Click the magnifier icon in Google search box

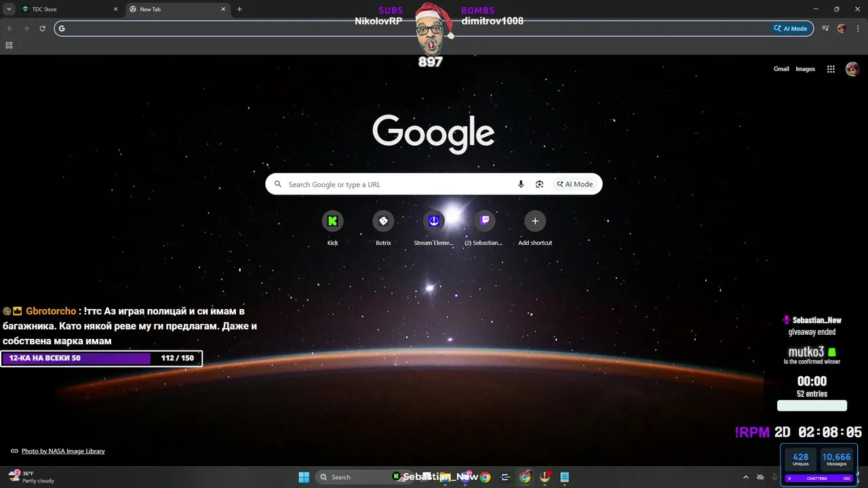point(277,184)
